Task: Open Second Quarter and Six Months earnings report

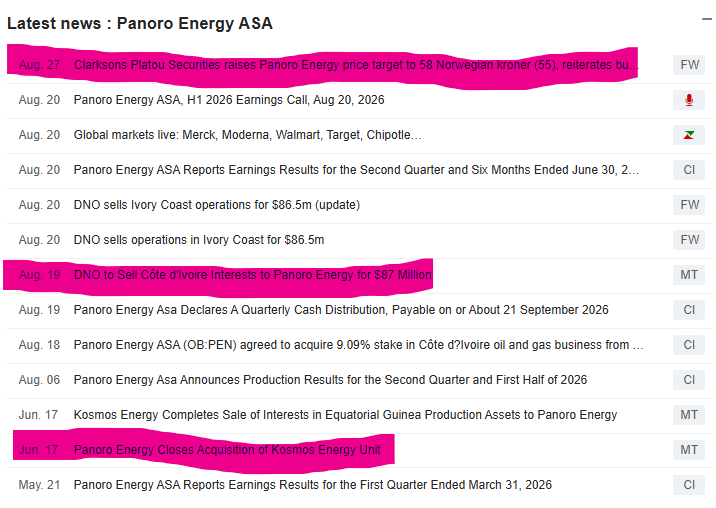Action: click(356, 170)
